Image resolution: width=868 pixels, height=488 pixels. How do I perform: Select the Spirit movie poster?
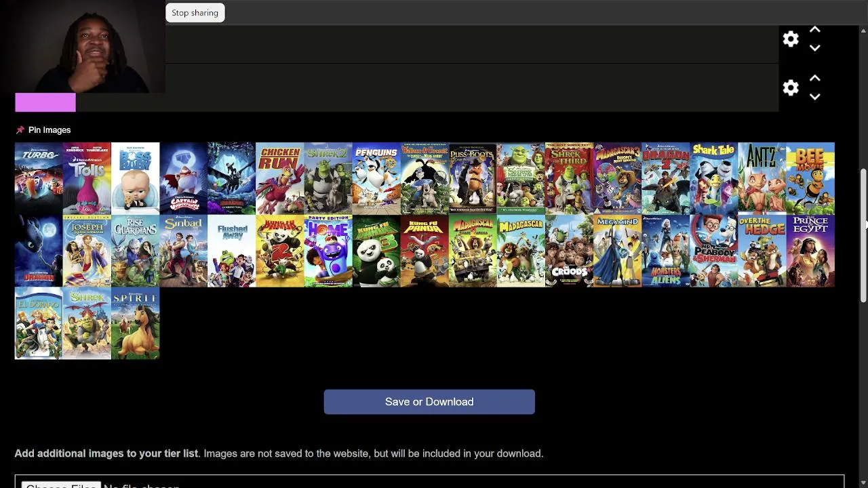pos(135,323)
